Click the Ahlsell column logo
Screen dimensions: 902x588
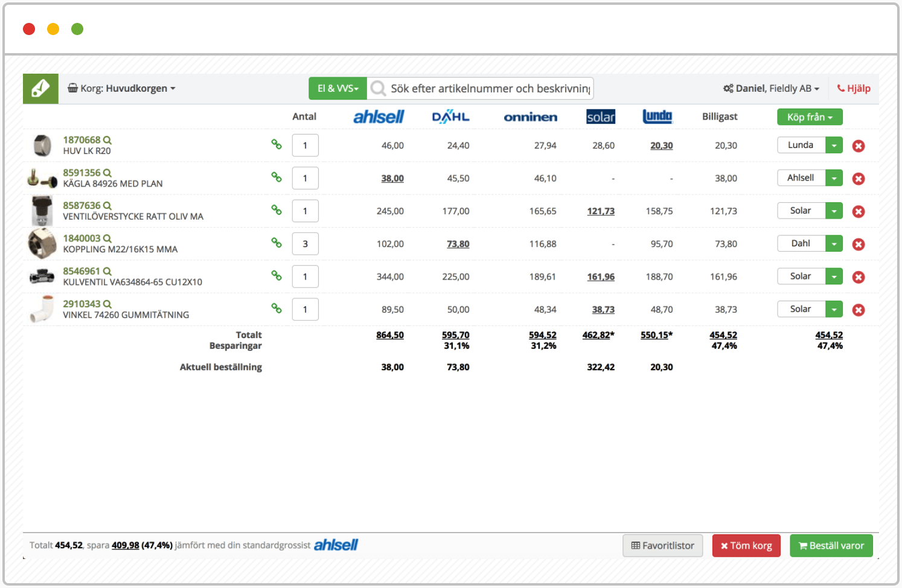(x=379, y=117)
